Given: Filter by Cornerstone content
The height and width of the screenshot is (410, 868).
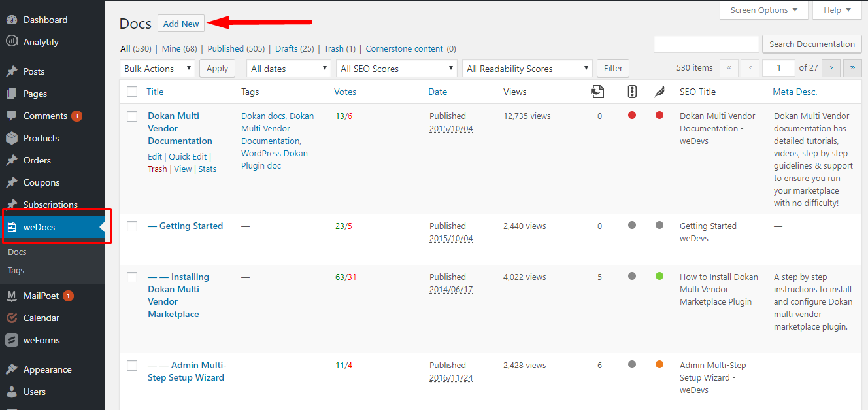Looking at the screenshot, I should tap(410, 48).
